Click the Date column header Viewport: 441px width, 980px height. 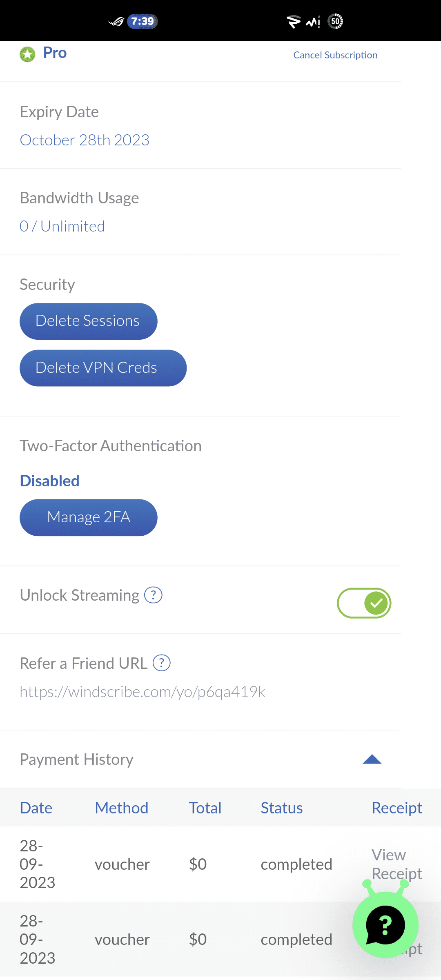pyautogui.click(x=36, y=808)
